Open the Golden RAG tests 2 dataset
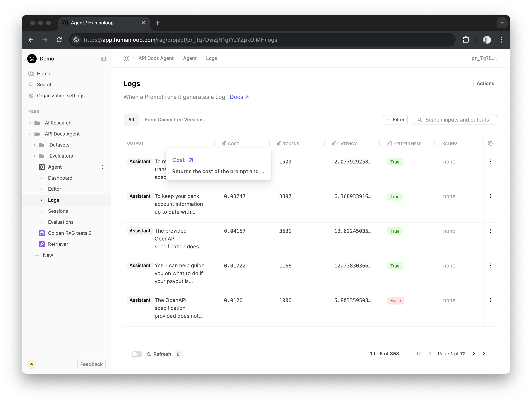 pos(70,233)
